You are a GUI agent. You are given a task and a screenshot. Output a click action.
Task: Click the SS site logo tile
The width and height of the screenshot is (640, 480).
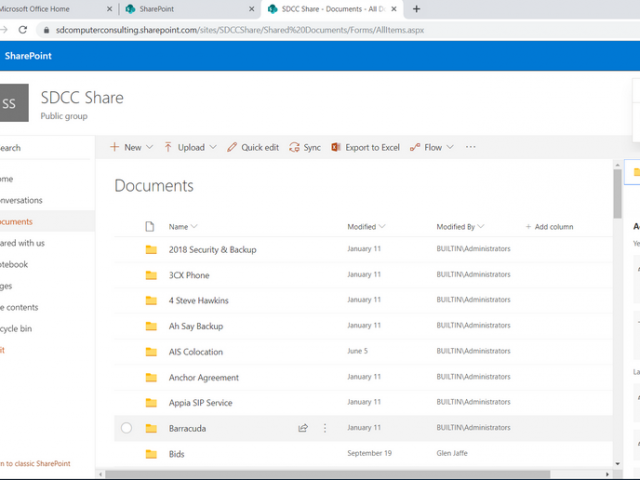tap(14, 103)
